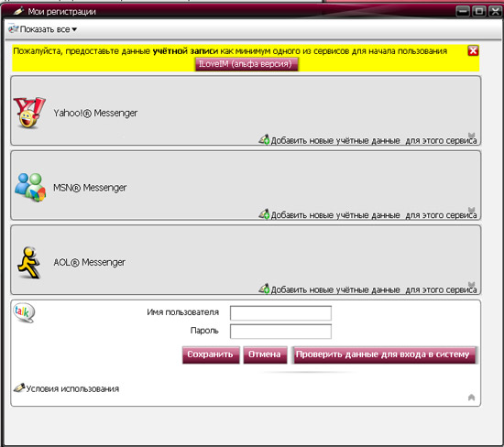Select the MSN® Messenger label

(90, 188)
